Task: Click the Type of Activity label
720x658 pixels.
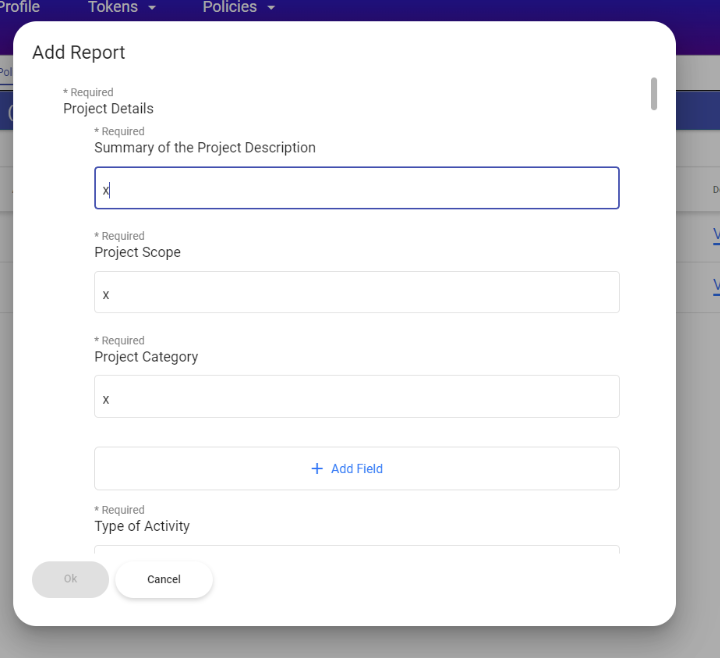Action: point(142,526)
